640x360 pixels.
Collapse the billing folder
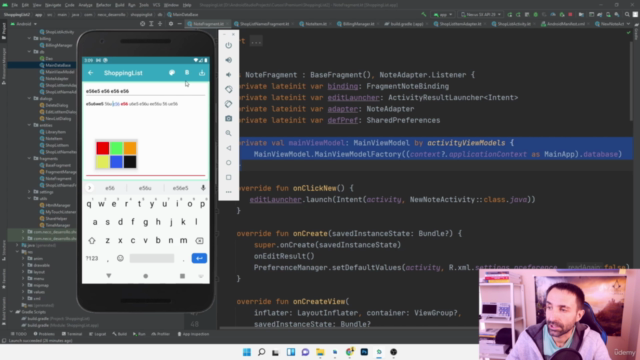click(x=29, y=38)
